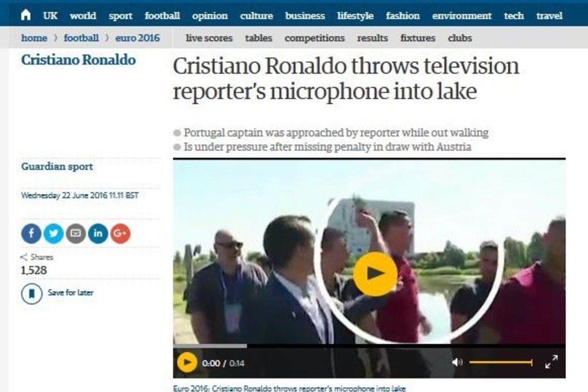The height and width of the screenshot is (392, 588).
Task: Adjust the video volume slider
Action: (x=501, y=362)
